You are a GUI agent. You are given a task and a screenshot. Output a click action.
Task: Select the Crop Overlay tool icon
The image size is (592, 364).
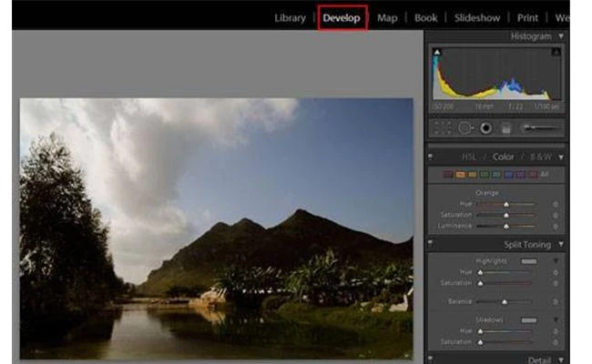442,128
